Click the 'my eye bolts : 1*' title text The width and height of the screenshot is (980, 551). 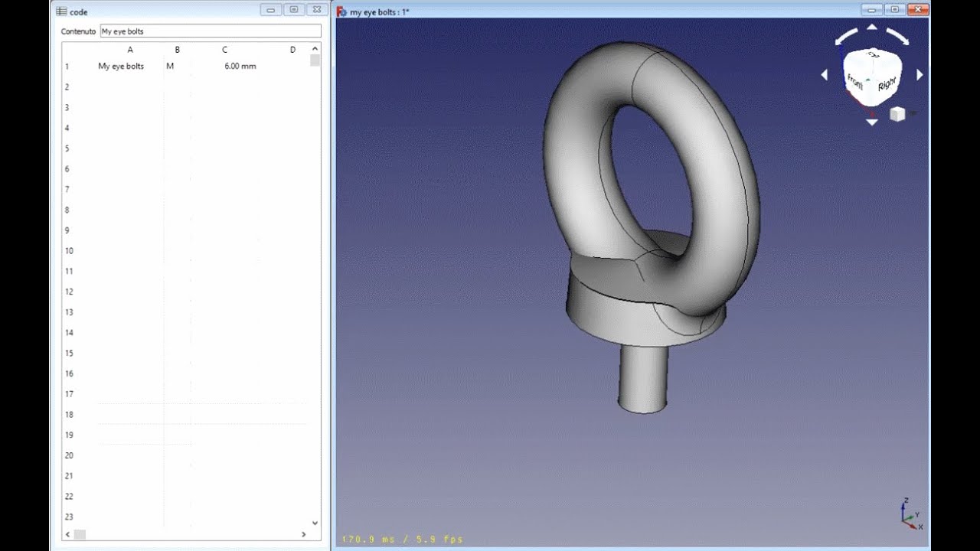[380, 12]
